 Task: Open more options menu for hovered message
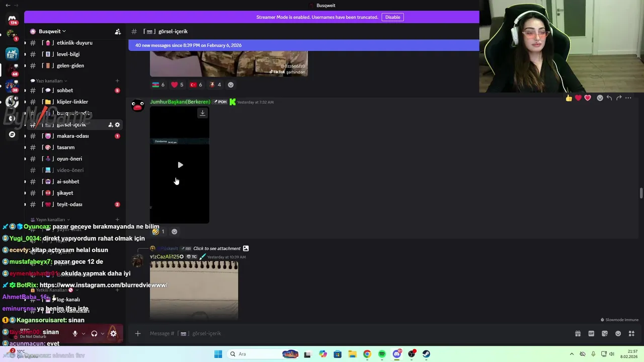(628, 98)
